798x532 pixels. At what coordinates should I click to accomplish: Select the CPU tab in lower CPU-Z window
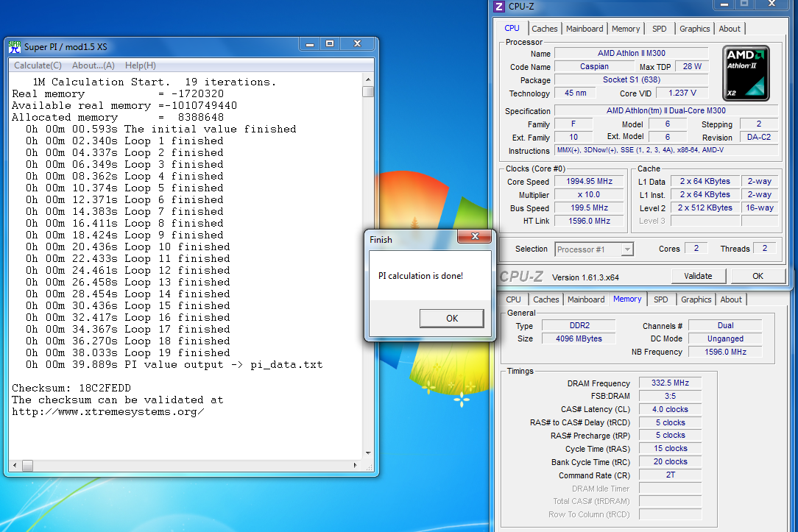[514, 299]
